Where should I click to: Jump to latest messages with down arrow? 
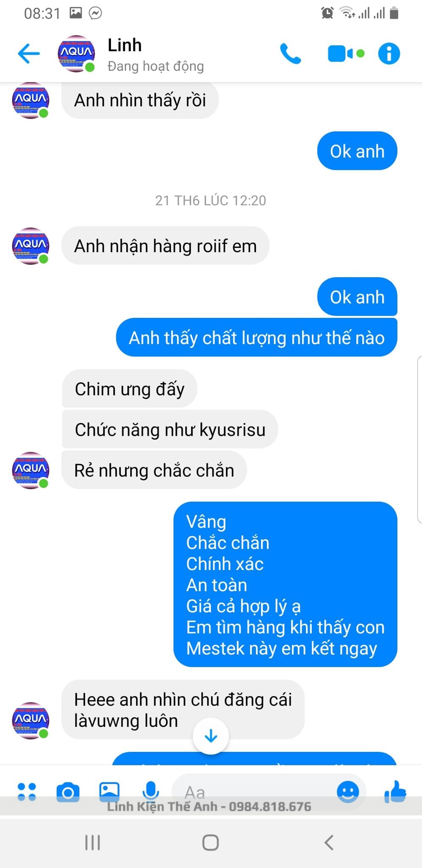[x=211, y=736]
